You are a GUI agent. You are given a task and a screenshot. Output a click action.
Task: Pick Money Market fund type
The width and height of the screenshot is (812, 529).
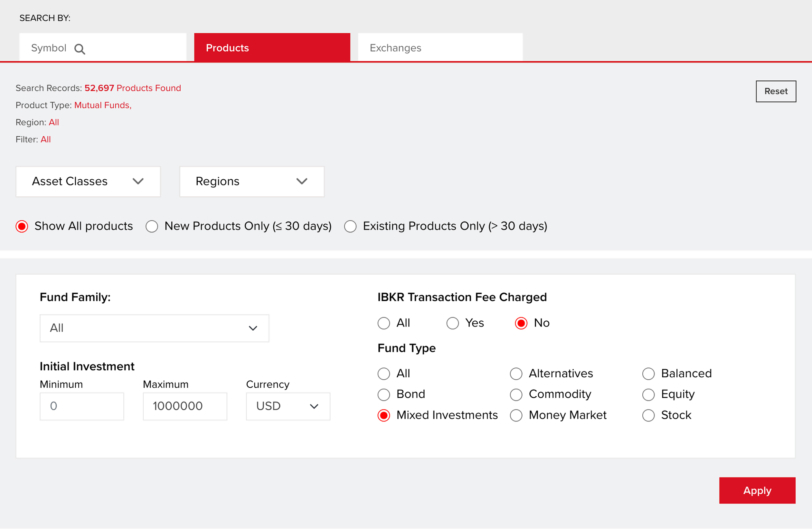point(516,415)
